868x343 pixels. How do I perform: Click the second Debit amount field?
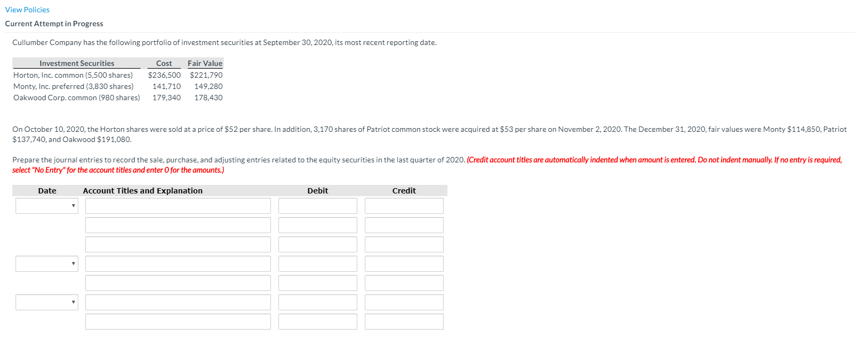(318, 225)
